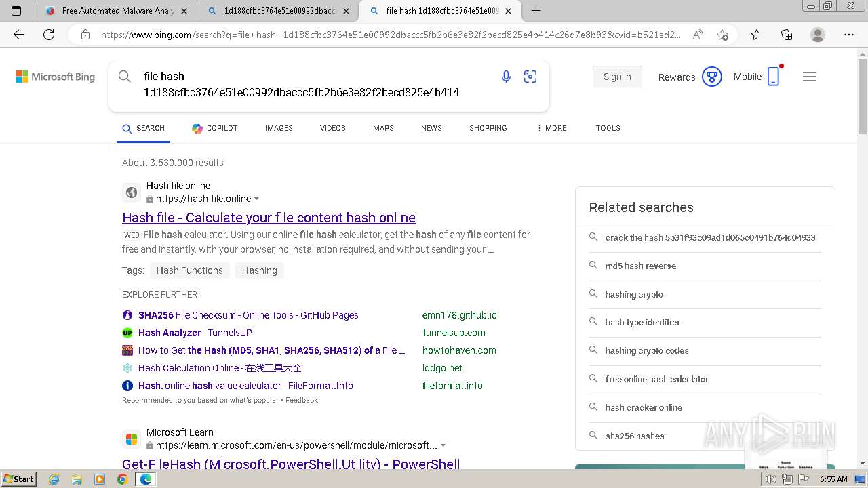868x488 pixels.
Task: Open 'How to Get the Hash' howtohaven link
Action: pos(271,350)
